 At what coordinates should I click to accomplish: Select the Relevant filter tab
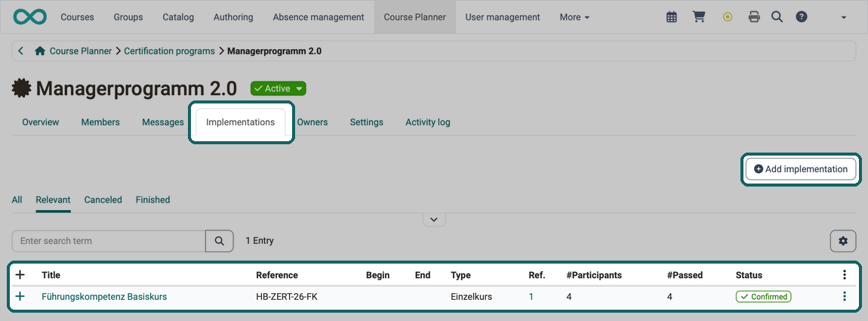point(53,199)
